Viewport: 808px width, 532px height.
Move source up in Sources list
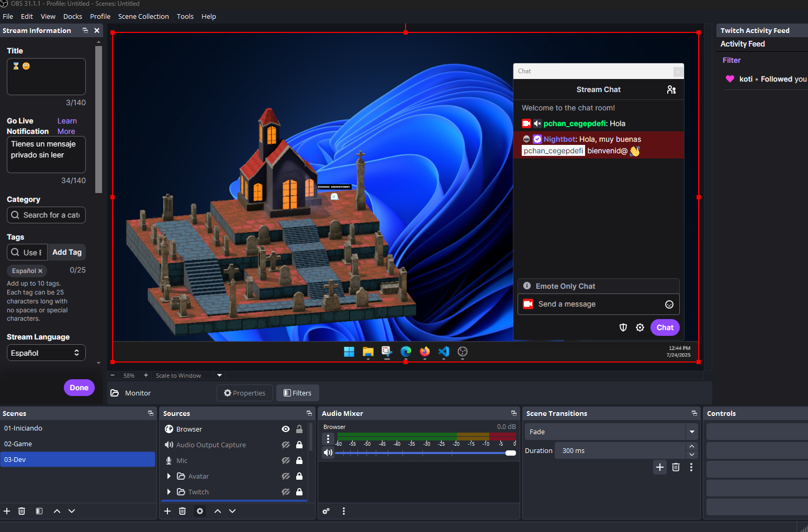(218, 511)
